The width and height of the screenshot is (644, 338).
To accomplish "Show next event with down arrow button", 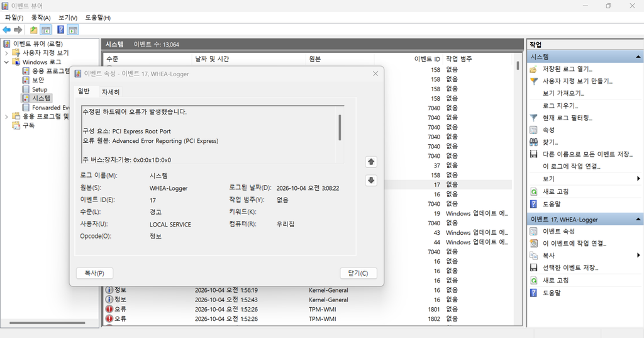I will 371,181.
